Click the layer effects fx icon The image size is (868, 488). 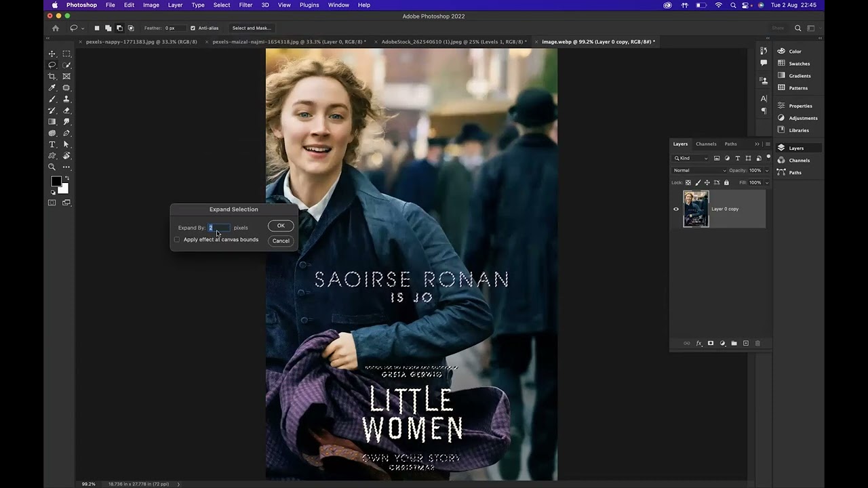(699, 344)
